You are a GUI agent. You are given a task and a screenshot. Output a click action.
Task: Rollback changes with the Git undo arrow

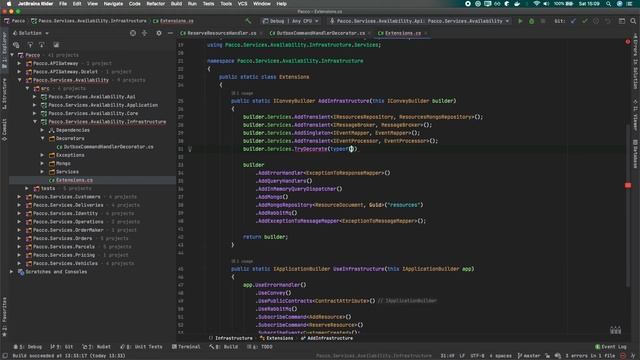tap(607, 21)
